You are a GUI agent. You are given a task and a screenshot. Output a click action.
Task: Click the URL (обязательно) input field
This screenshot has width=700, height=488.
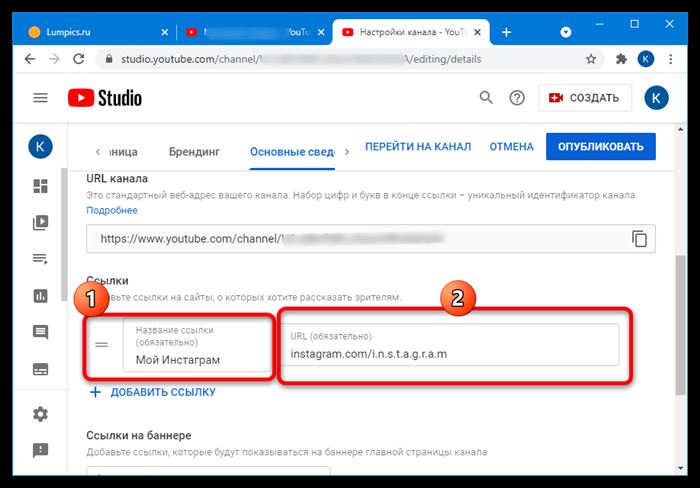(x=451, y=345)
